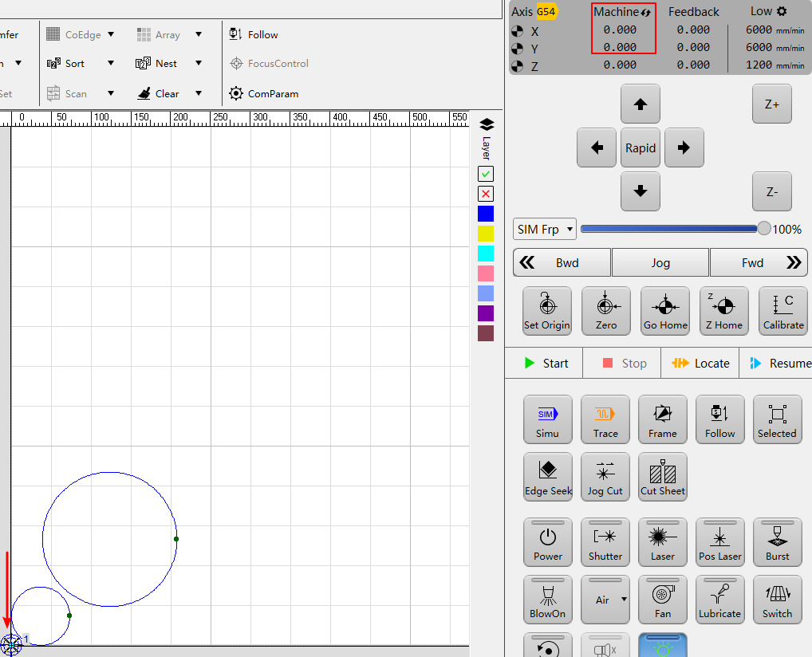
Task: Click the Lubricate button
Action: click(719, 600)
